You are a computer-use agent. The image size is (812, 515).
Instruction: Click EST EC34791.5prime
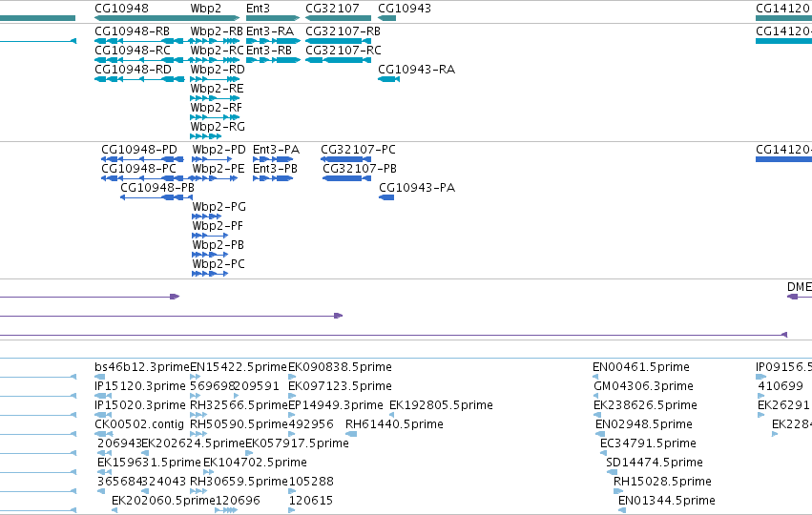603,453
